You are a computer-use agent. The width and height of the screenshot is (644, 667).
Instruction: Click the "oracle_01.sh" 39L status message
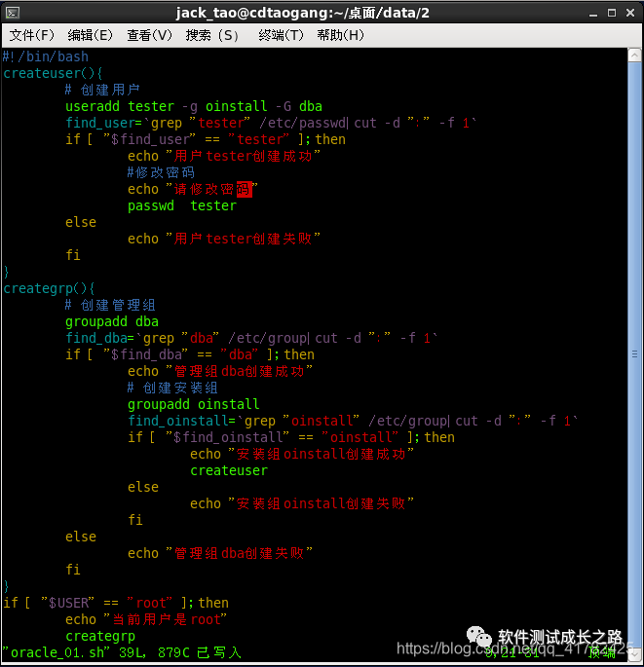(x=122, y=652)
